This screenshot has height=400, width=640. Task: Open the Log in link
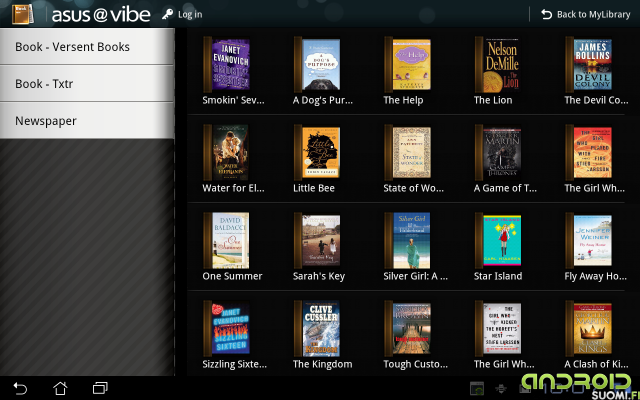tap(190, 14)
